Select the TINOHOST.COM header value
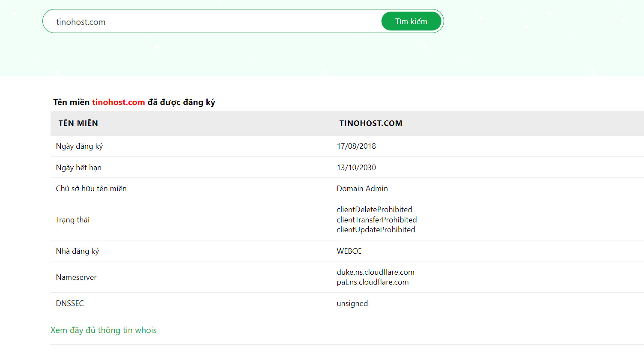 (371, 123)
